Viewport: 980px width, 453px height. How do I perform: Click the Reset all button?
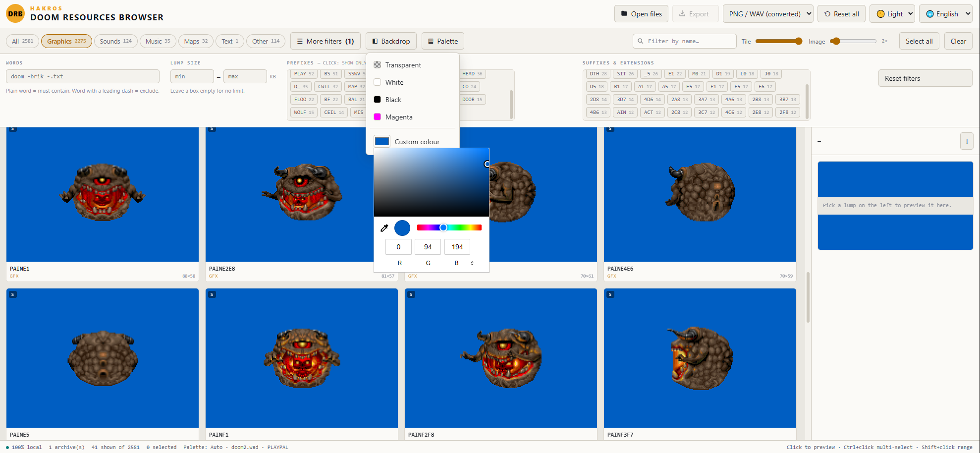(841, 14)
